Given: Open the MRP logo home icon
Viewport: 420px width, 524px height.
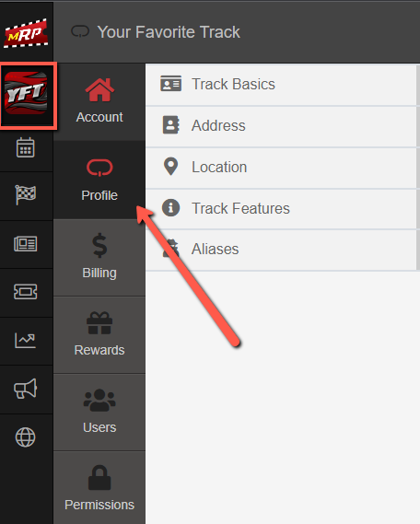Looking at the screenshot, I should coord(26,33).
